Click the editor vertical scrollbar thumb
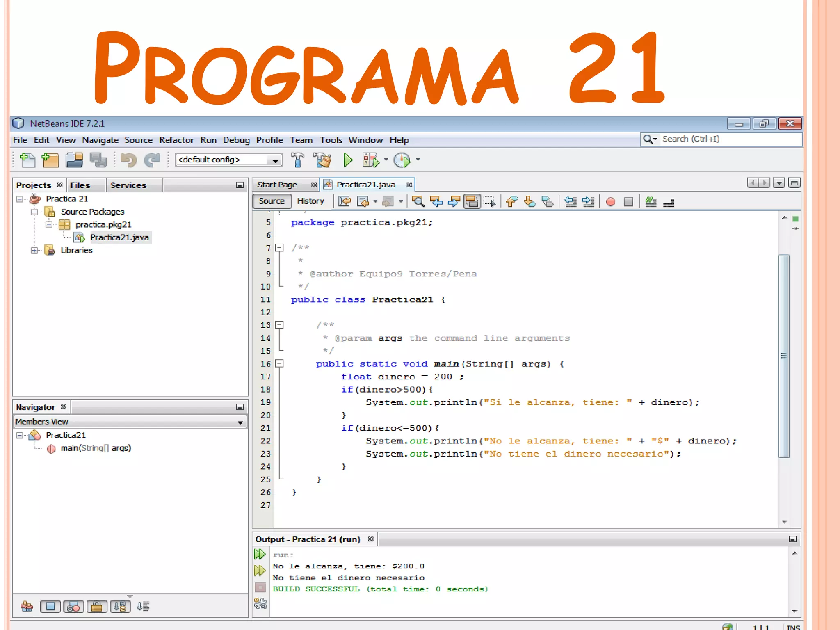Viewport: 840px width, 630px height. (784, 356)
